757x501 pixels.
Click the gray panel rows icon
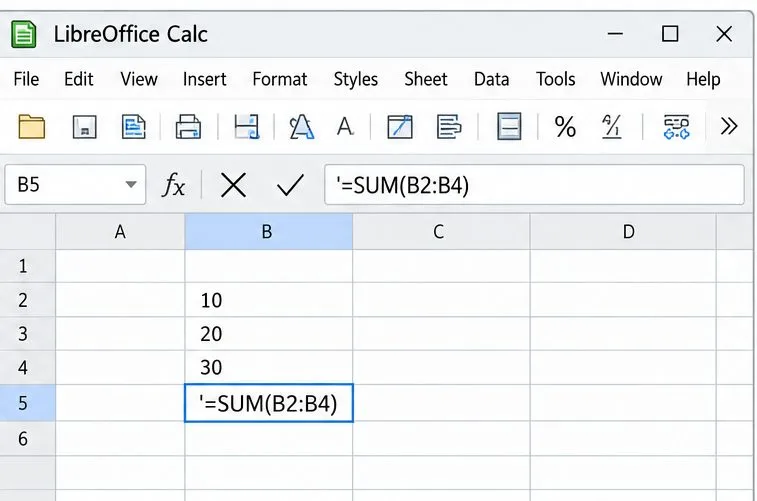pos(509,126)
